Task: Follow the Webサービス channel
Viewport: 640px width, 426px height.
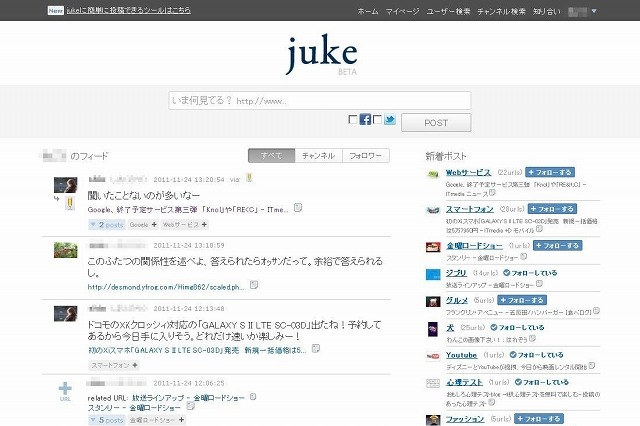Action: click(x=550, y=172)
